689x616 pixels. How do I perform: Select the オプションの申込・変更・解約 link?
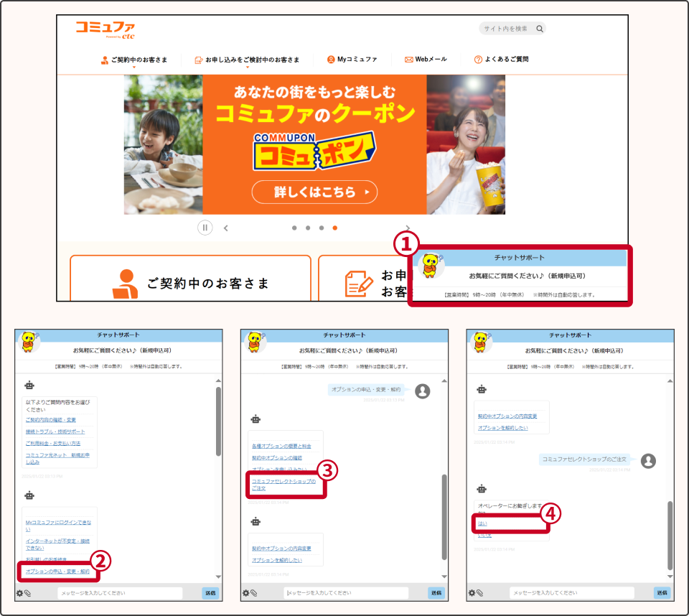tap(57, 571)
